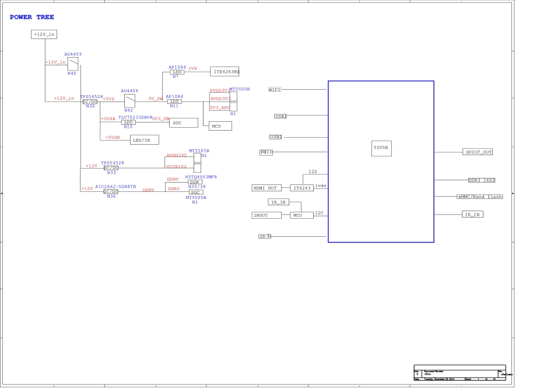This screenshot has width=554, height=392.
Task: Click the POWER TREE title text
Action: (32, 17)
